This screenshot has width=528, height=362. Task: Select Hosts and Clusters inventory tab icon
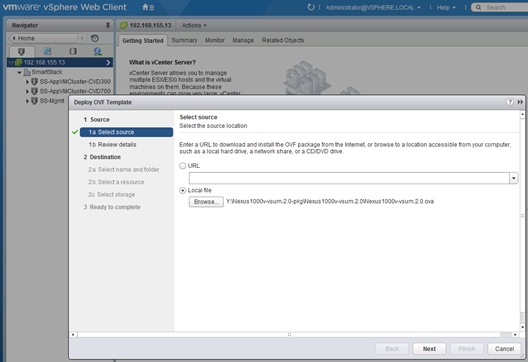[x=21, y=51]
